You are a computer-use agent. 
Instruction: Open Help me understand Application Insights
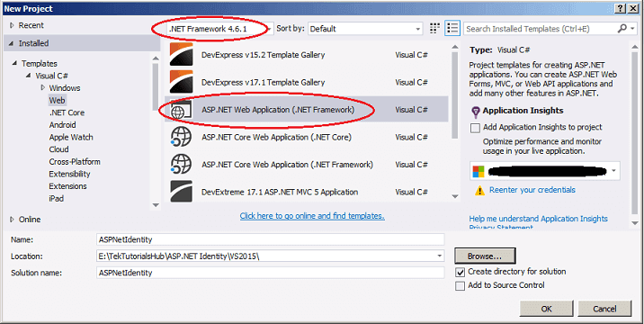click(539, 219)
